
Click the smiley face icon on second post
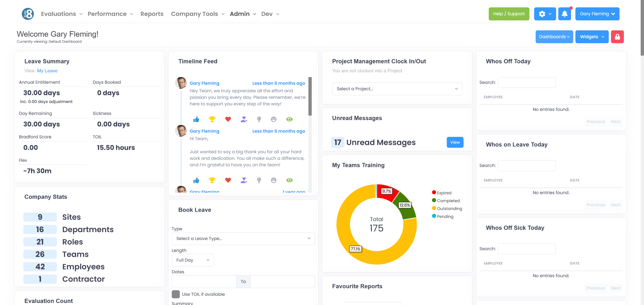point(274,180)
